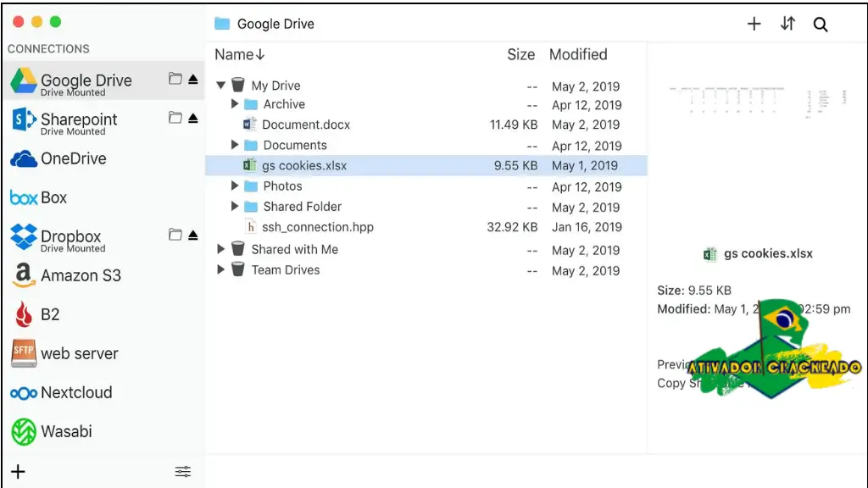Viewport: 868px width, 488px height.
Task: Expand the Photos folder
Action: [x=235, y=186]
